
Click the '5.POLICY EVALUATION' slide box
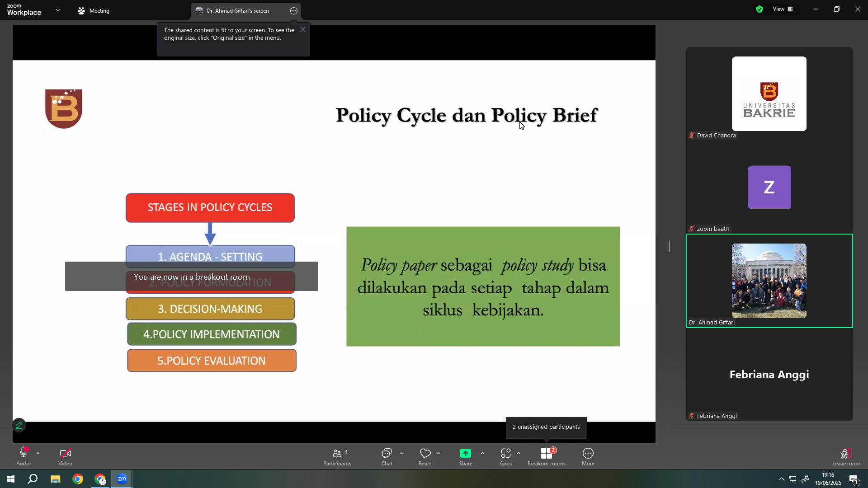point(212,361)
